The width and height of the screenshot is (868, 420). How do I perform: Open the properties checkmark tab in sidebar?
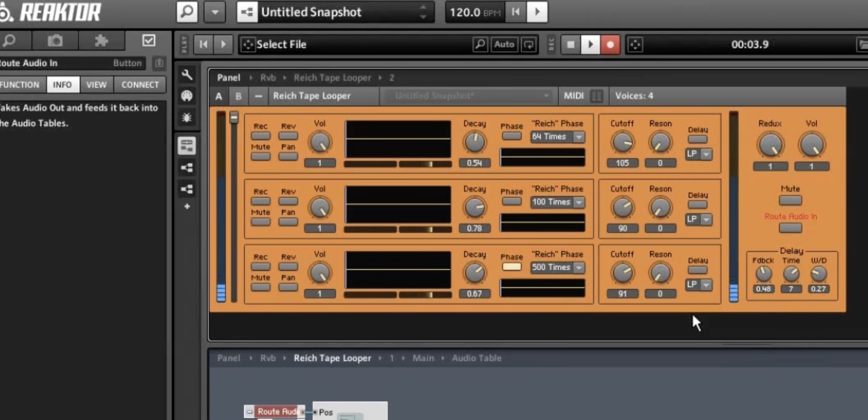click(x=149, y=41)
